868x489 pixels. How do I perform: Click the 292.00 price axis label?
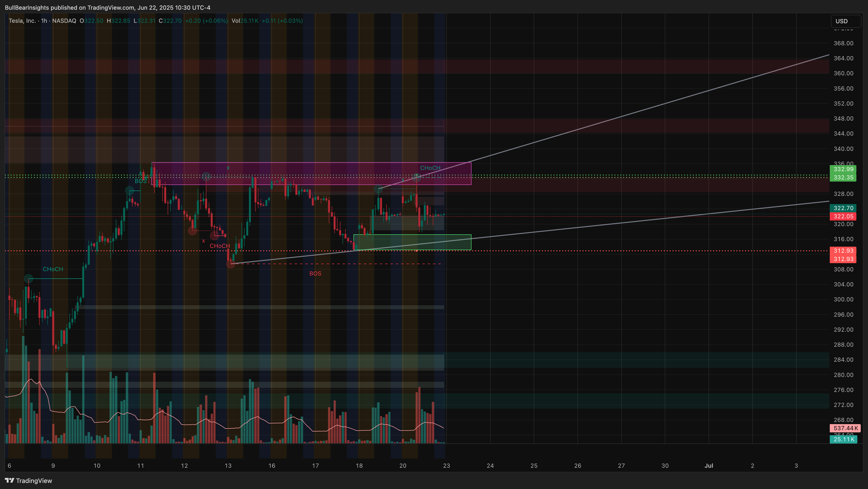844,329
